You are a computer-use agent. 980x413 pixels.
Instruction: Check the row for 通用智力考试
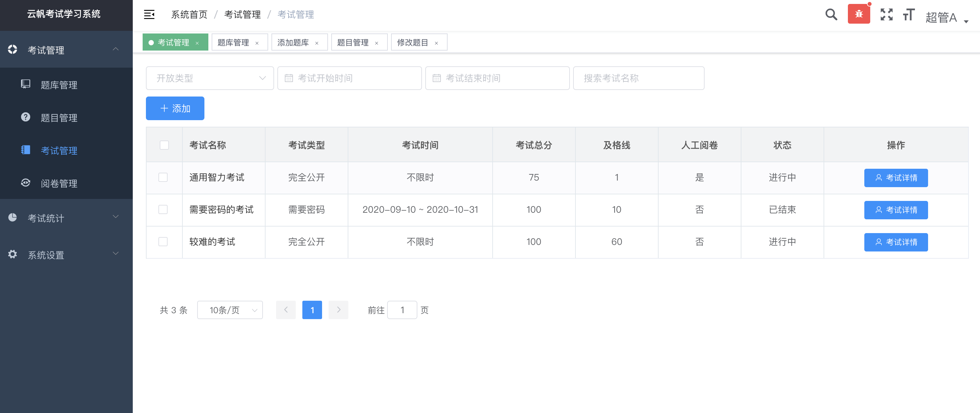coord(163,177)
